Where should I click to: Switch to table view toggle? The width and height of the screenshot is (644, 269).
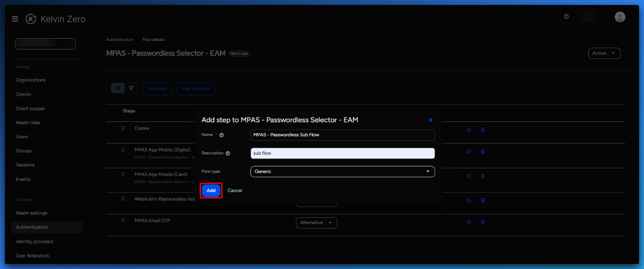[x=118, y=88]
